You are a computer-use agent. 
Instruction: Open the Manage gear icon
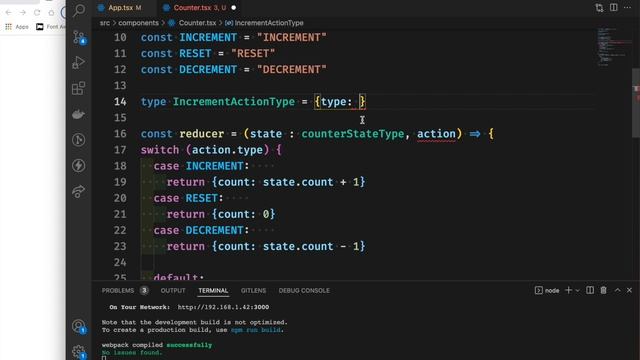pos(78,351)
